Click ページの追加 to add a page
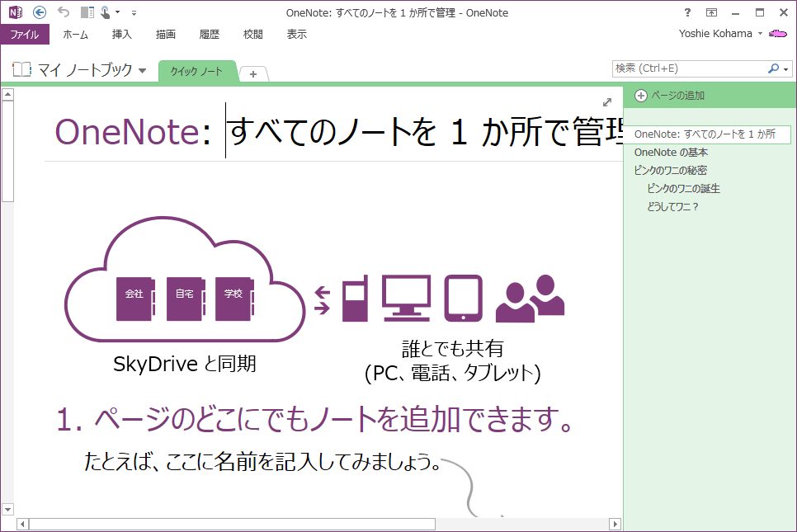The height and width of the screenshot is (532, 797). [677, 96]
